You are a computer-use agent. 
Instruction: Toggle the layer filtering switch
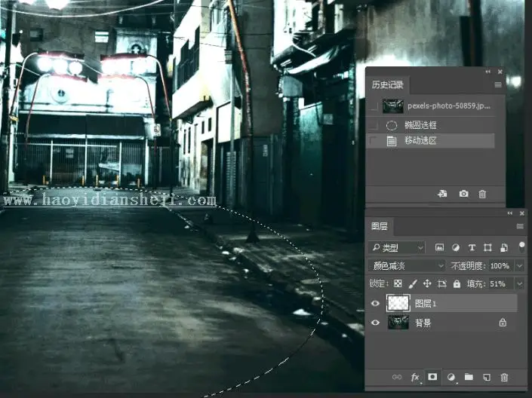(x=522, y=246)
